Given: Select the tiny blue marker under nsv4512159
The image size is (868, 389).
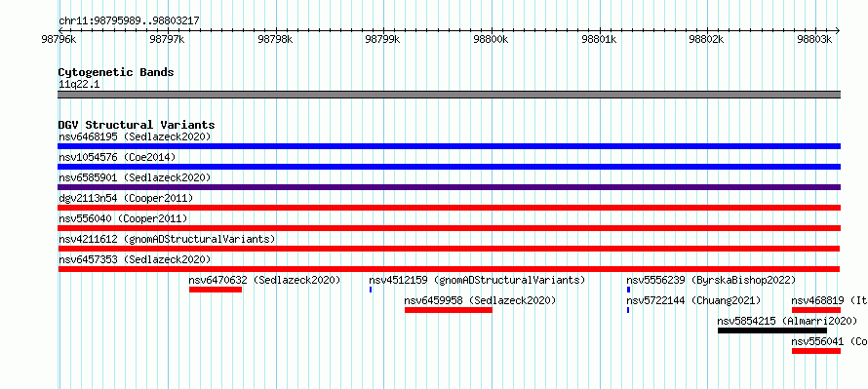Looking at the screenshot, I should click(x=371, y=290).
